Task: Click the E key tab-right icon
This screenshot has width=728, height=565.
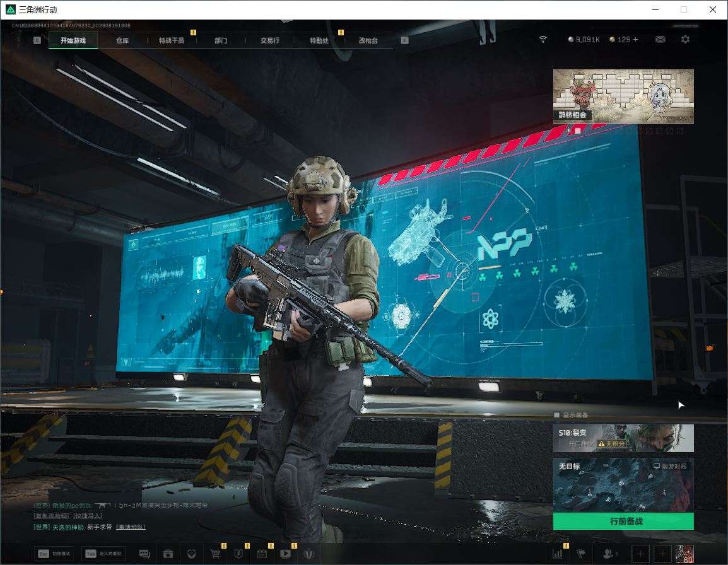Action: click(405, 40)
